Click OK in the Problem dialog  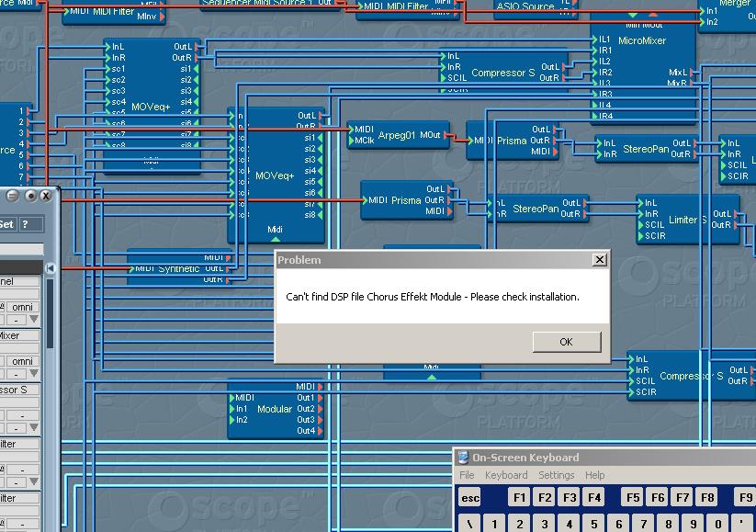(x=566, y=342)
